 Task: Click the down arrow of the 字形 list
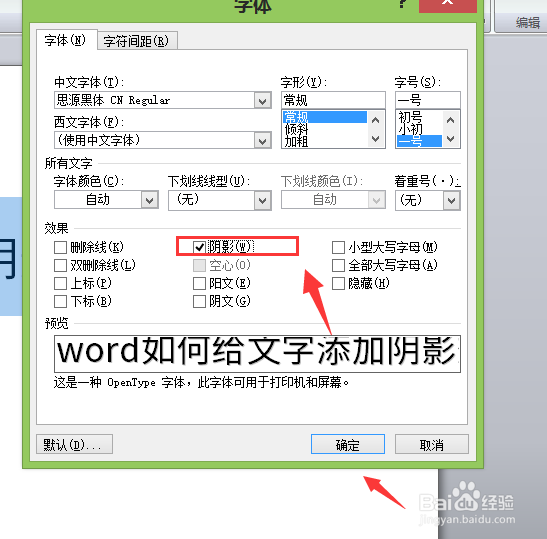coord(375,139)
